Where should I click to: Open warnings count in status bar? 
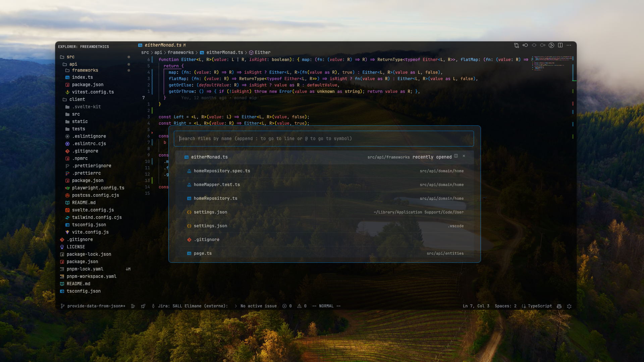point(302,306)
